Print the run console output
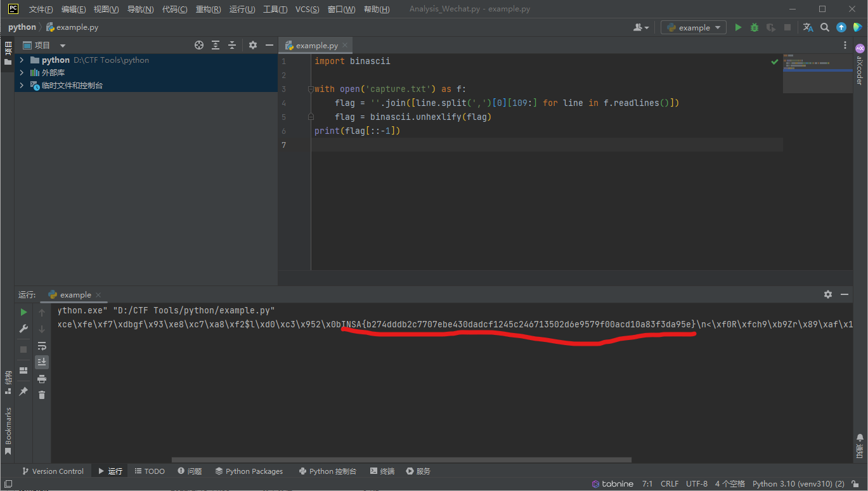The height and width of the screenshot is (491, 868). pos(42,379)
